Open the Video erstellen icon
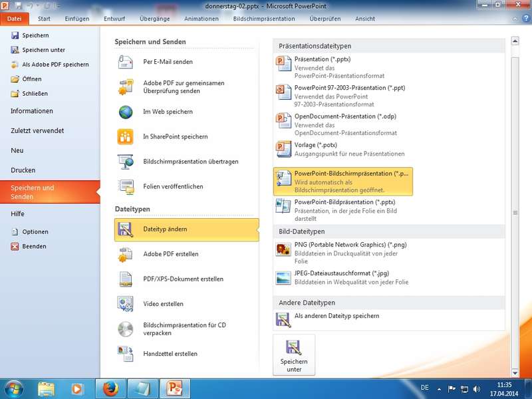 [x=126, y=304]
